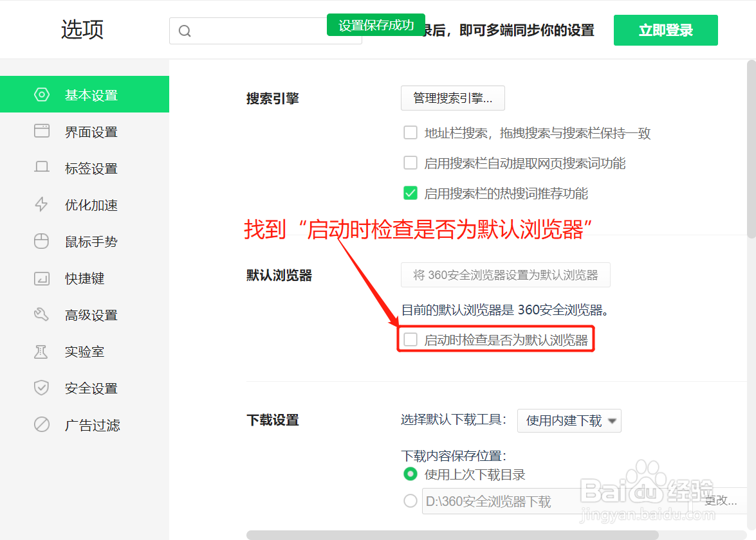Click the 基本设置 gear icon in sidebar
Image resolution: width=756 pixels, height=540 pixels.
click(x=41, y=94)
